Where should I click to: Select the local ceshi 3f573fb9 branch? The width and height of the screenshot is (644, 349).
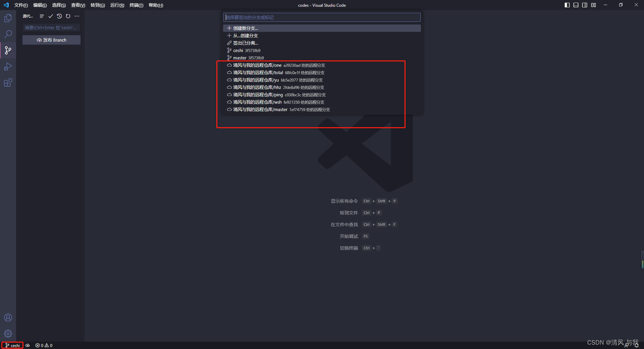point(322,50)
